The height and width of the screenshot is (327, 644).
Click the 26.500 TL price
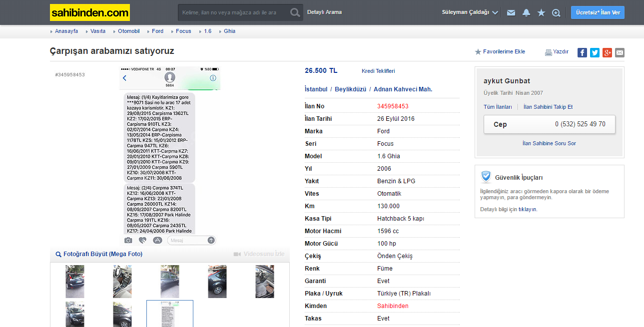[x=321, y=70]
